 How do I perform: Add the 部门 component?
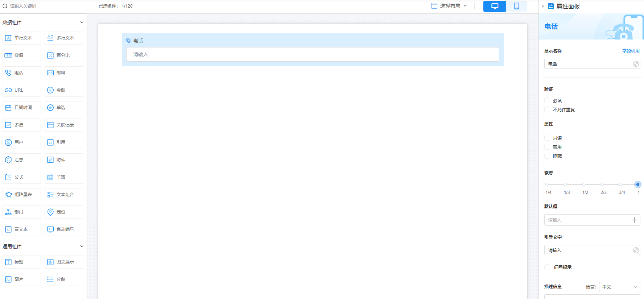coord(22,212)
